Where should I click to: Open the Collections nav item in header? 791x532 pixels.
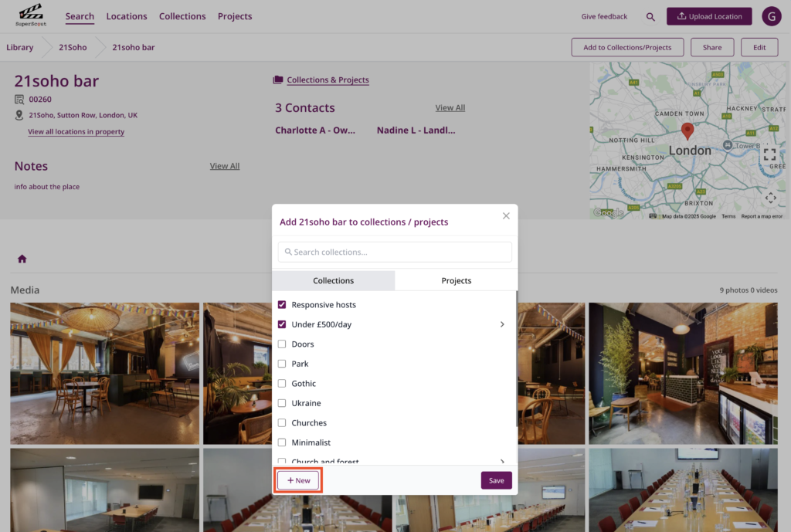[182, 16]
